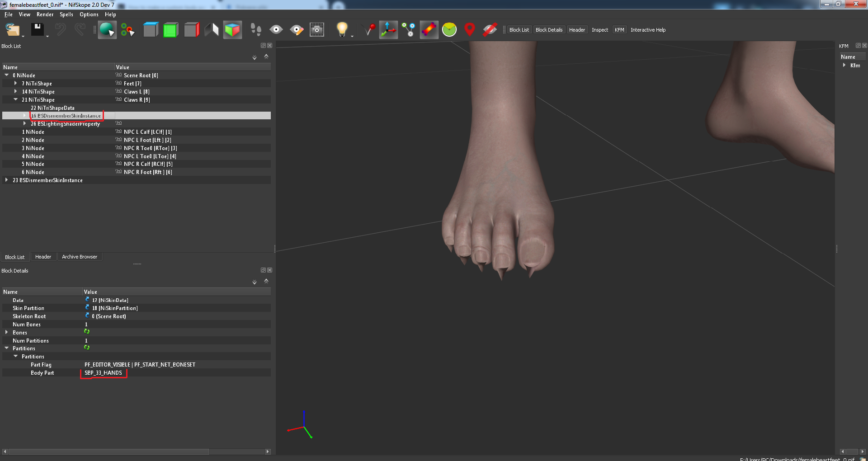The height and width of the screenshot is (461, 868).
Task: Click the Bones refresh array icon
Action: (x=87, y=332)
